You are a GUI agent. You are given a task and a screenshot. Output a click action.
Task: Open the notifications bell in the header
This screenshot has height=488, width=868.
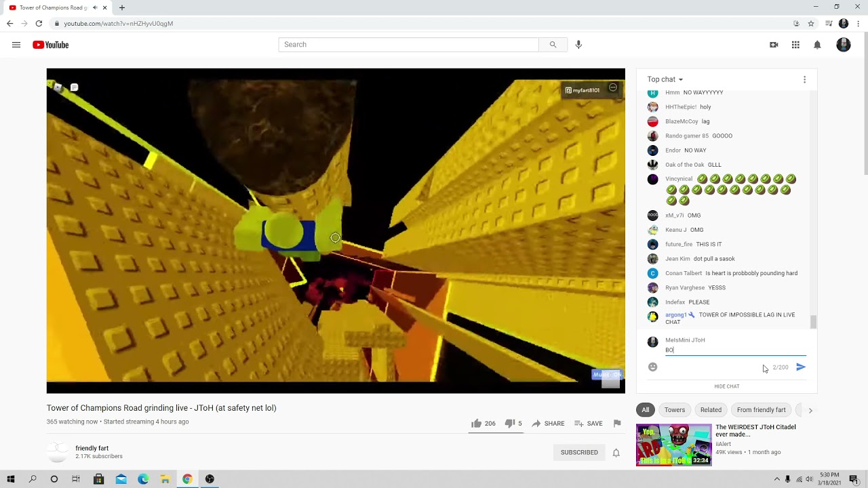(817, 45)
